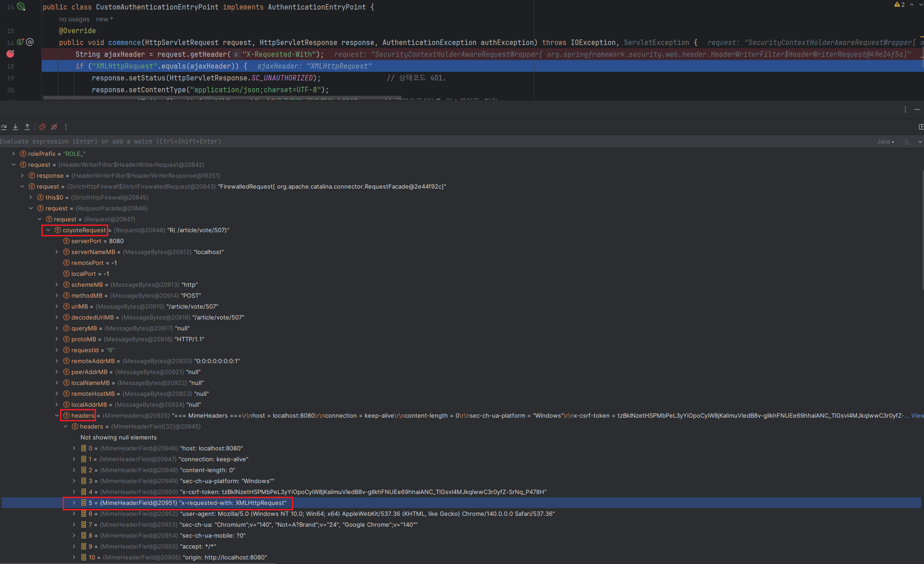Image resolution: width=924 pixels, height=564 pixels.
Task: Click the Evaluate expression input field
Action: [x=273, y=142]
